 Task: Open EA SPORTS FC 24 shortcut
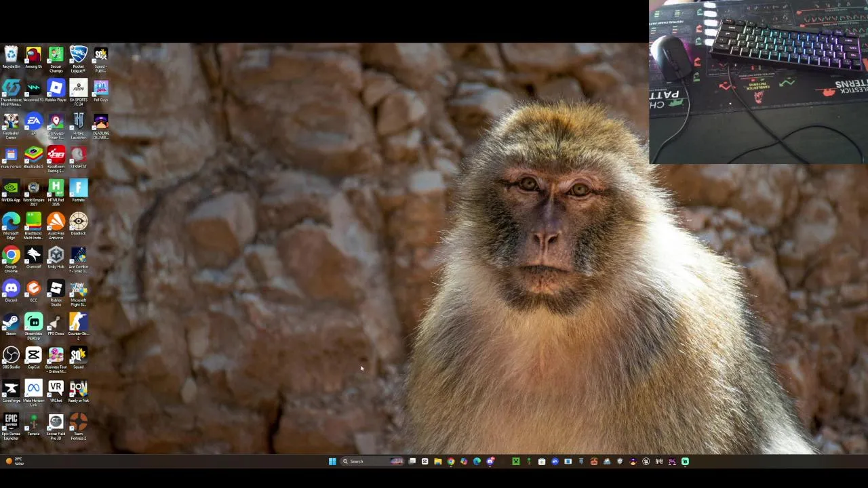pyautogui.click(x=78, y=93)
